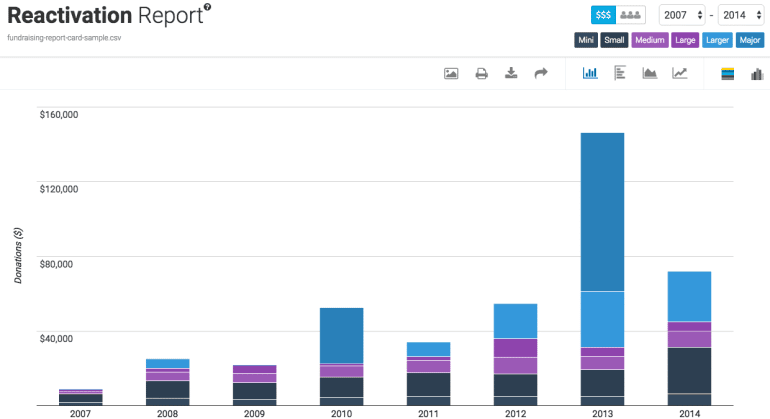Print the report
The width and height of the screenshot is (770, 419).
coord(481,74)
